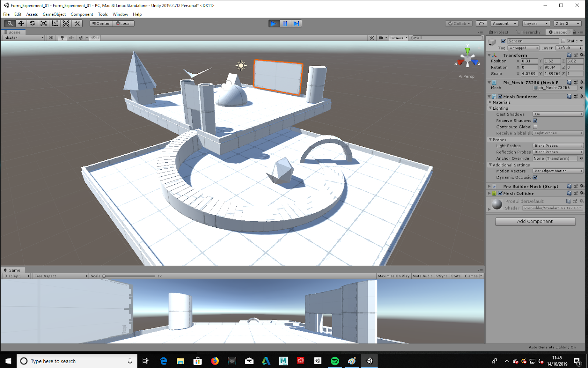Toggle scene lighting with the lightbulb icon
588x368 pixels.
click(x=62, y=38)
